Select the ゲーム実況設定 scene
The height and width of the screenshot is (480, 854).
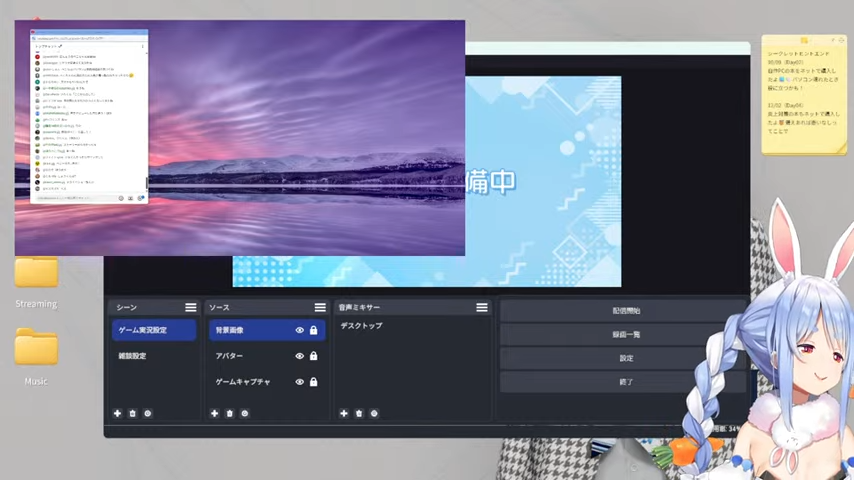[154, 330]
